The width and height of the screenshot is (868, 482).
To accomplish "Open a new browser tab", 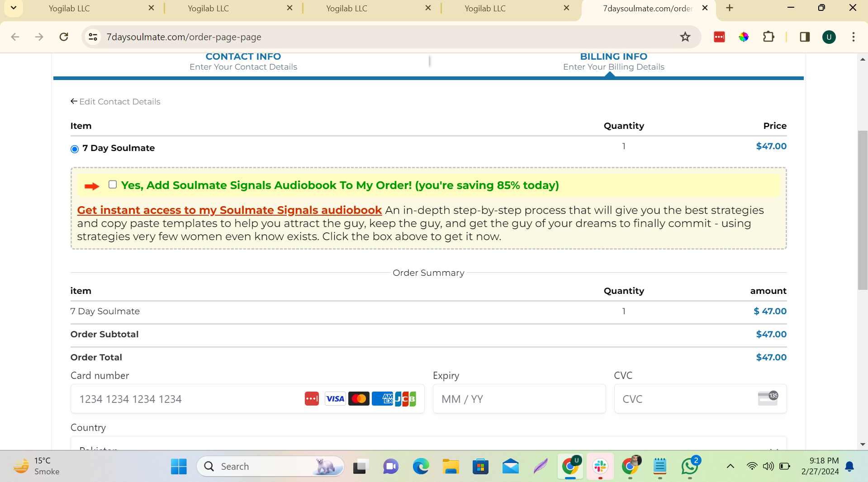I will coord(730,8).
